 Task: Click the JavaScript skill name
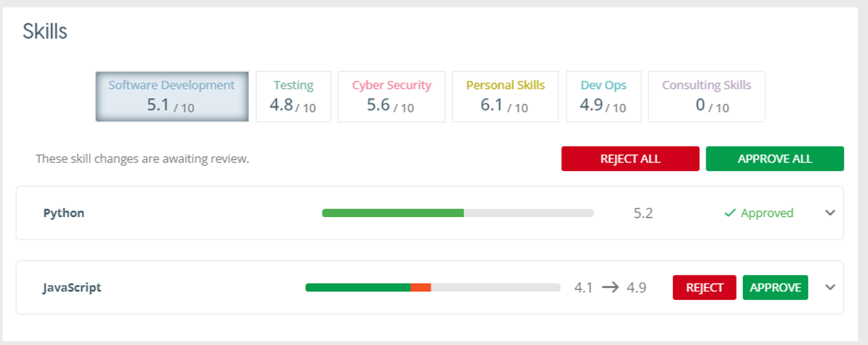72,287
